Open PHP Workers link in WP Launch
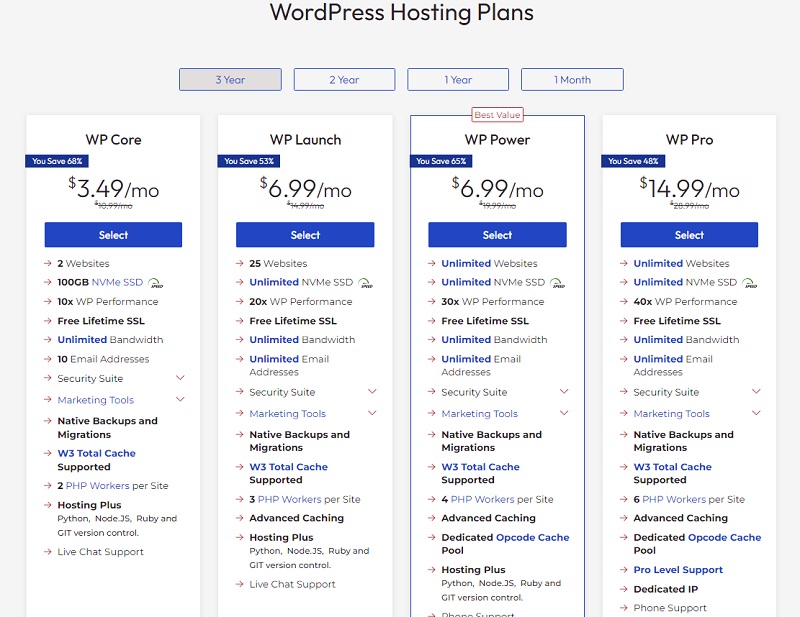The image size is (800, 617). (290, 499)
